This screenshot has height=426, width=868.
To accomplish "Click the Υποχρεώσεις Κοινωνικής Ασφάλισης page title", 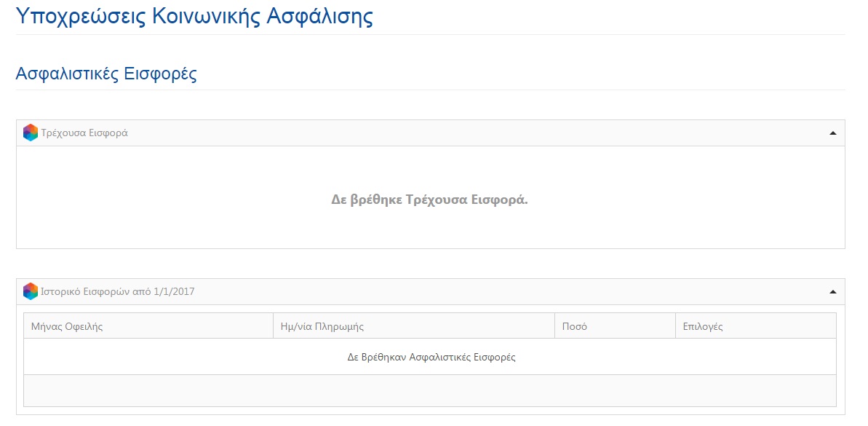I will (194, 16).
